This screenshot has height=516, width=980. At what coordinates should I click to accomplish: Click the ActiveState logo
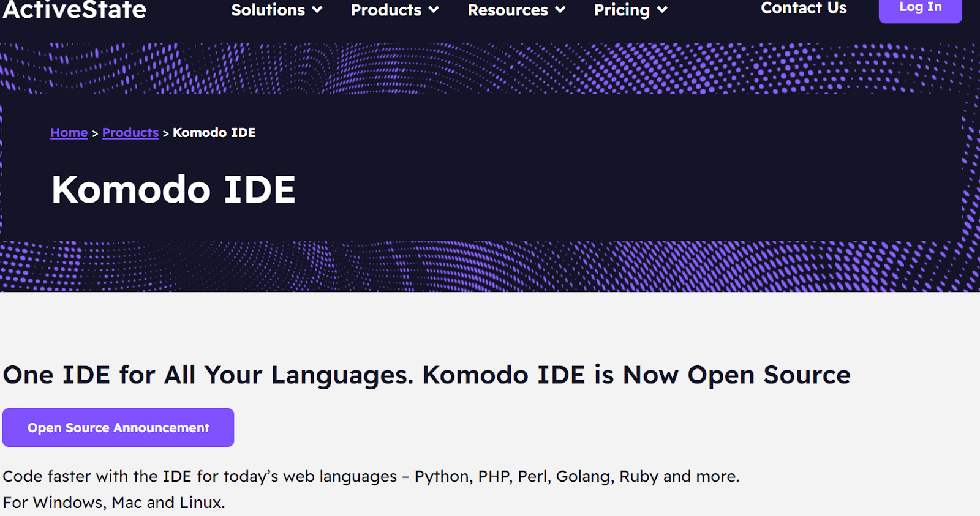point(74,9)
